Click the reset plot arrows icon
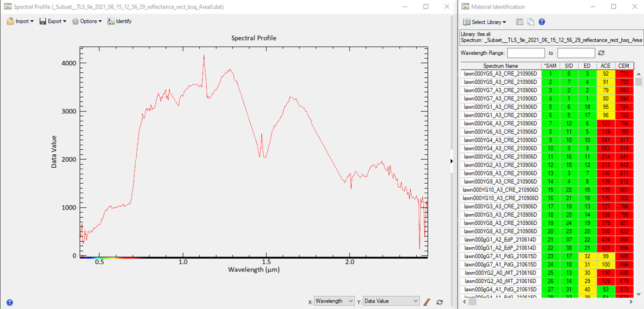Image resolution: width=644 pixels, height=309 pixels. (x=440, y=302)
